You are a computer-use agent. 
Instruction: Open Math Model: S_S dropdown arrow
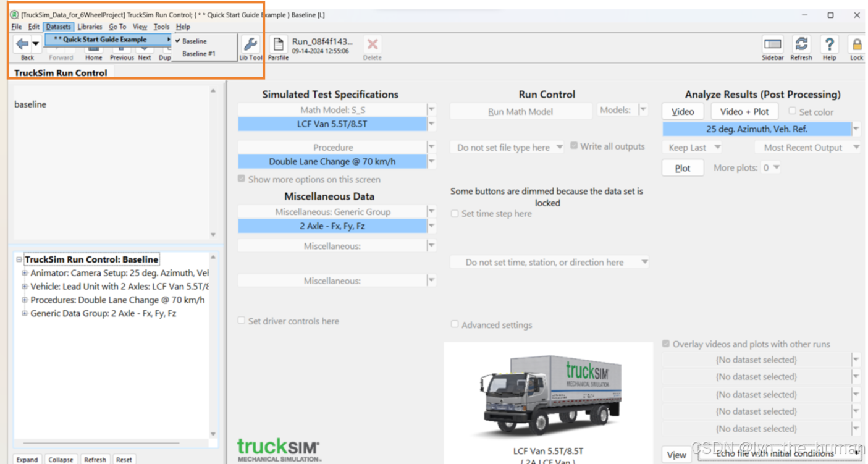pos(431,110)
